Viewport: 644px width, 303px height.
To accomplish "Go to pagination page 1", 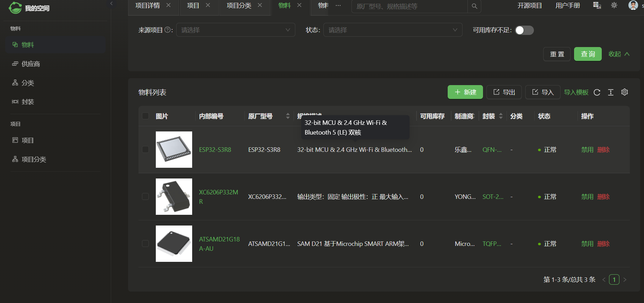I will (x=614, y=279).
